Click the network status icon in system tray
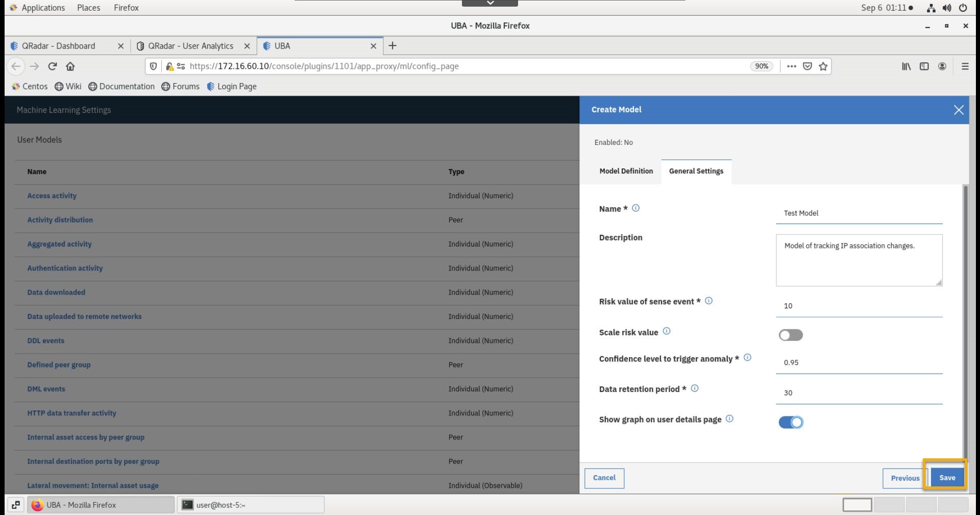980x515 pixels. (931, 8)
